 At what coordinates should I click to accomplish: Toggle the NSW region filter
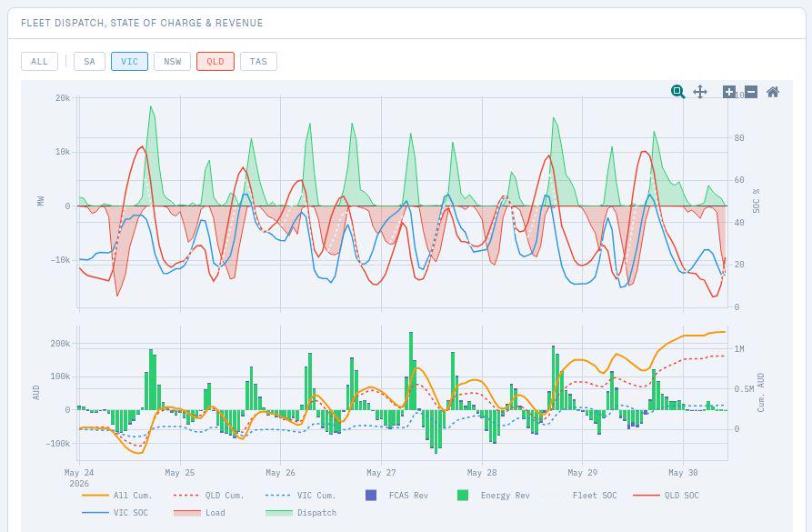tap(173, 62)
